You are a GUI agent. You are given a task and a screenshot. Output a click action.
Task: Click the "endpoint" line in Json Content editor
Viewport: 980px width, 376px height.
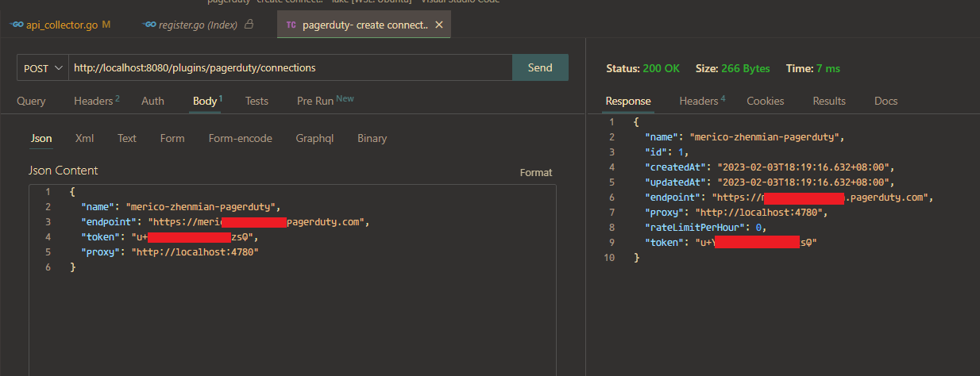[226, 222]
